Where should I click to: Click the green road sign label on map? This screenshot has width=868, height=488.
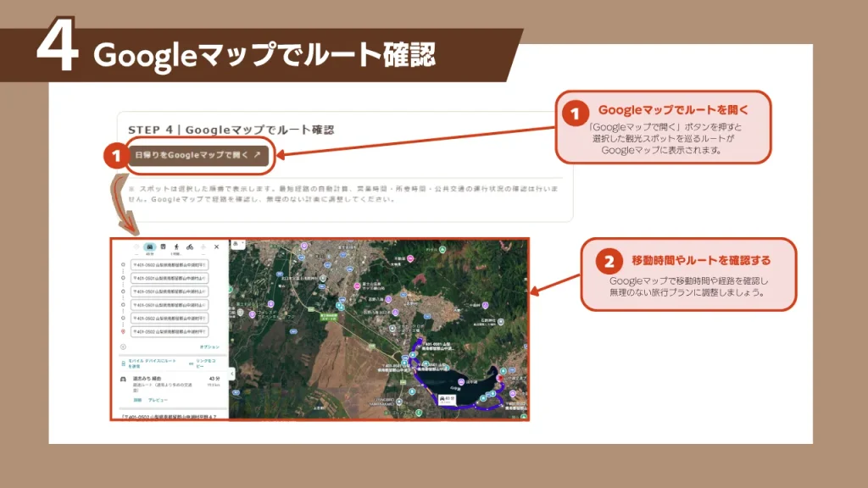click(x=330, y=318)
